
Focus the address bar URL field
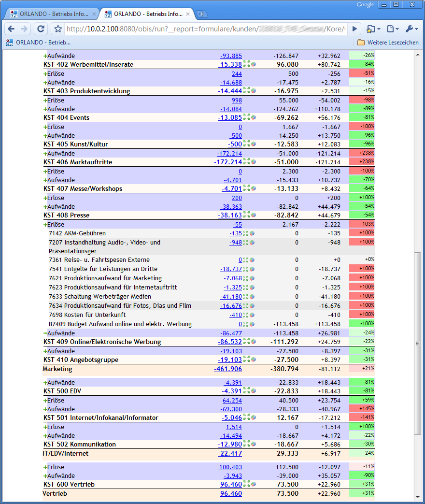click(x=206, y=29)
